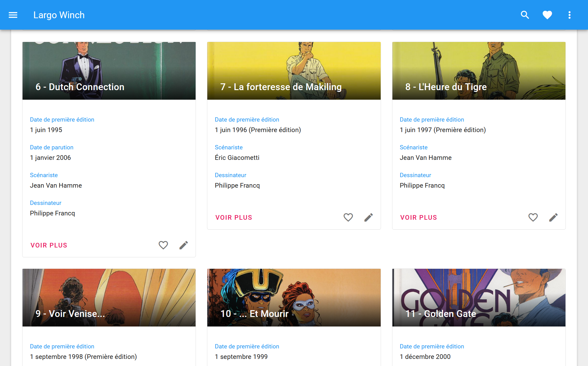
Task: Click 'Date de parution' label
Action: 52,147
